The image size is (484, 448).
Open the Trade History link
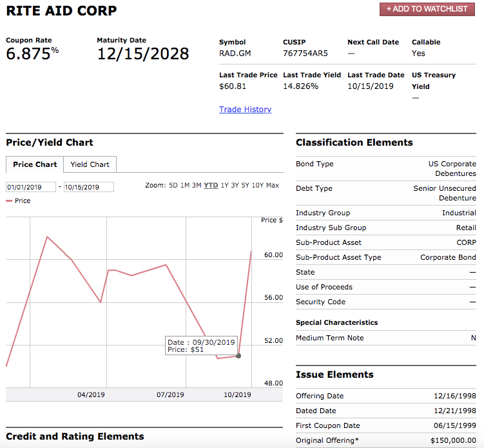point(245,110)
